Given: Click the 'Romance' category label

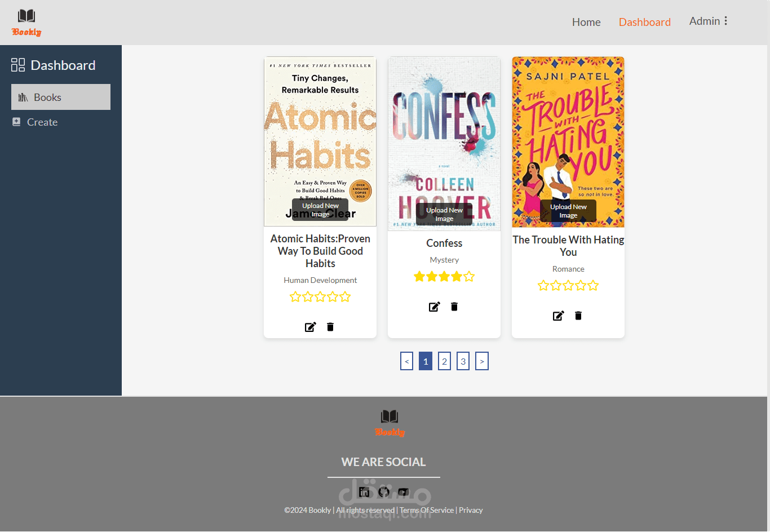Looking at the screenshot, I should [x=568, y=269].
